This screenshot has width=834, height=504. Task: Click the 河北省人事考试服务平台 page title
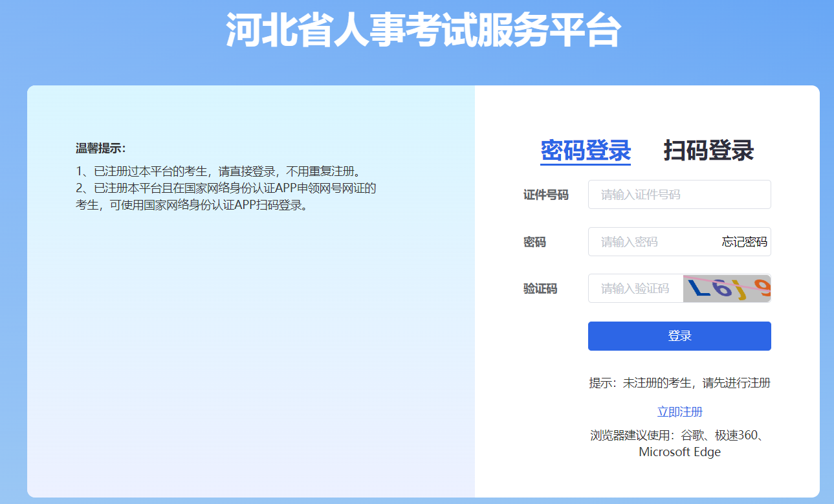pyautogui.click(x=423, y=30)
